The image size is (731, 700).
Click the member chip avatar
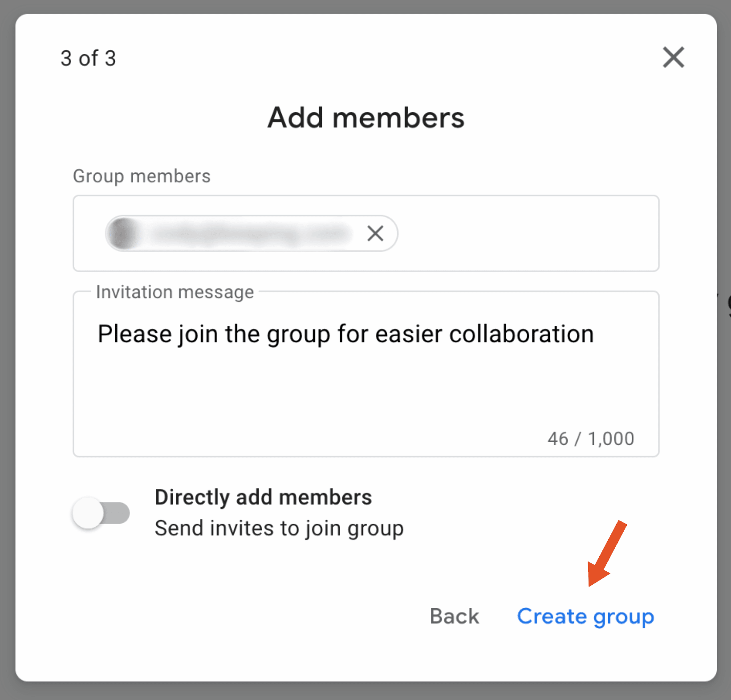click(123, 233)
